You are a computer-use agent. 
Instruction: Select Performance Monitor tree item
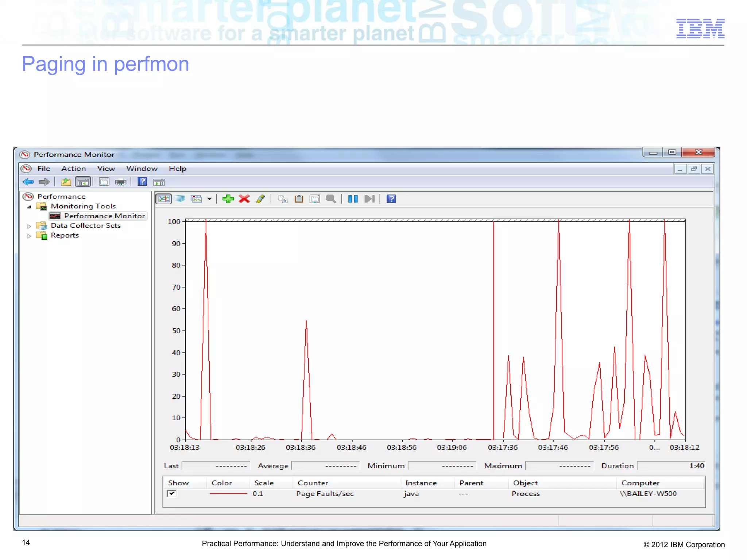coord(105,216)
